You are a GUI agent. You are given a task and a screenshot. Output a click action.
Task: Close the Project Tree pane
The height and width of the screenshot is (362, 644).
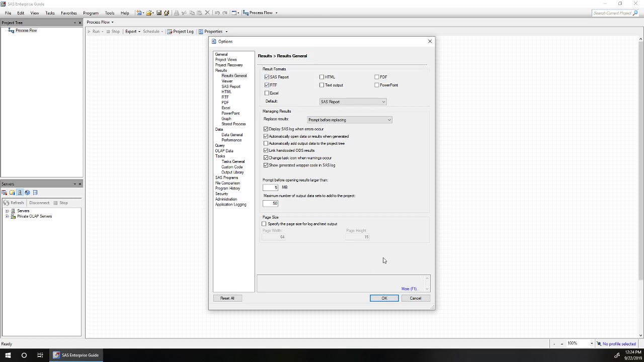click(x=79, y=23)
